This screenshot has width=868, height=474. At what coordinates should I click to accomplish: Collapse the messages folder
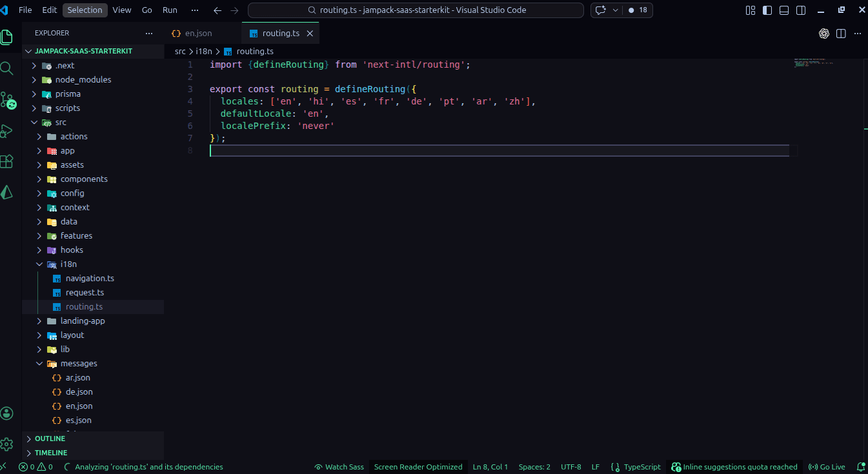pos(93,364)
